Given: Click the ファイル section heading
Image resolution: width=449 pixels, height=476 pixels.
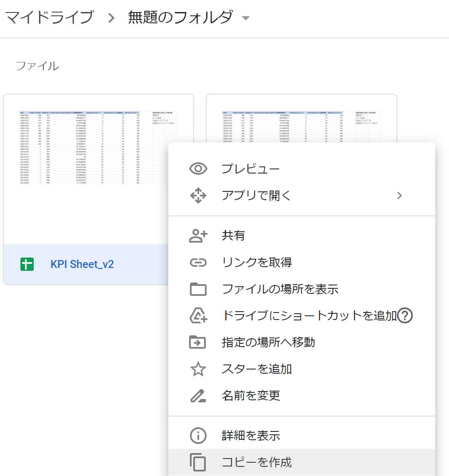Looking at the screenshot, I should click(37, 66).
